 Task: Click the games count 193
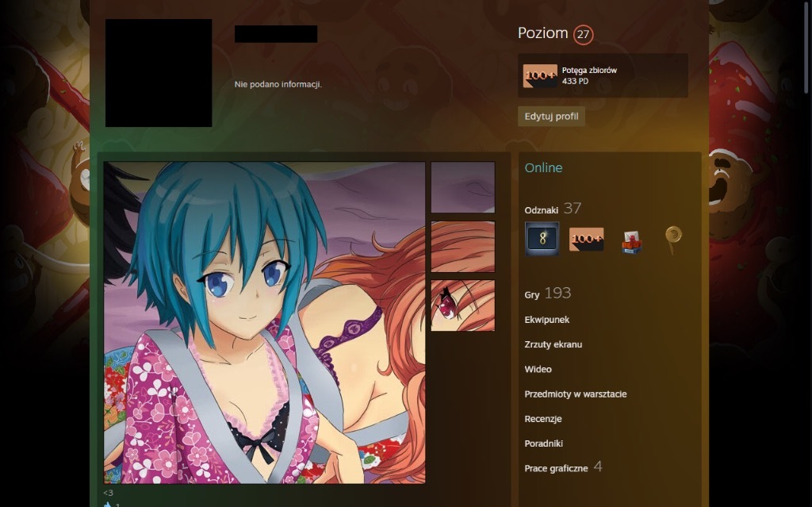coord(557,294)
